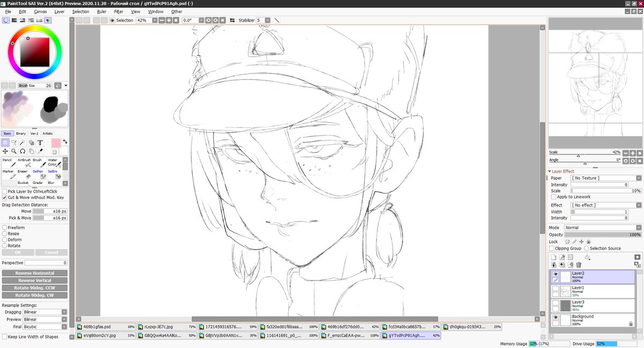Open the Filter menu
This screenshot has height=348, width=644.
pos(119,11)
